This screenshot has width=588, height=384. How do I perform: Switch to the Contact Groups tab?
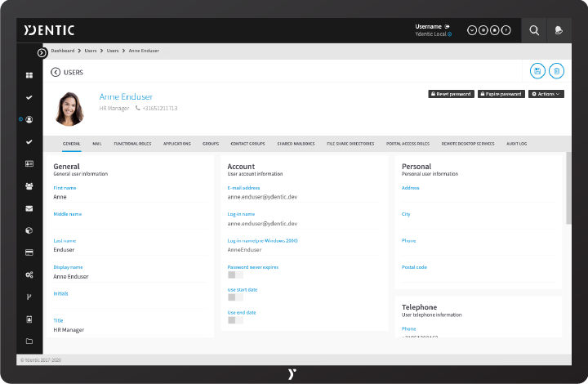pos(248,144)
